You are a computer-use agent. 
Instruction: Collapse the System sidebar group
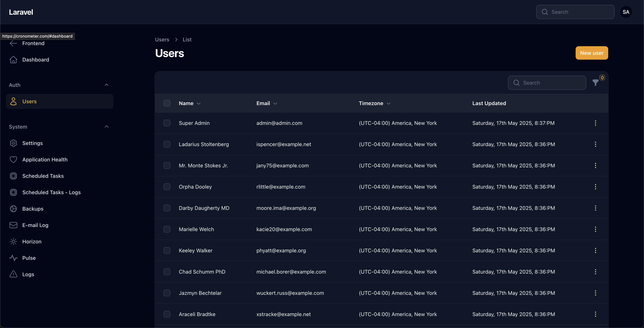point(107,127)
